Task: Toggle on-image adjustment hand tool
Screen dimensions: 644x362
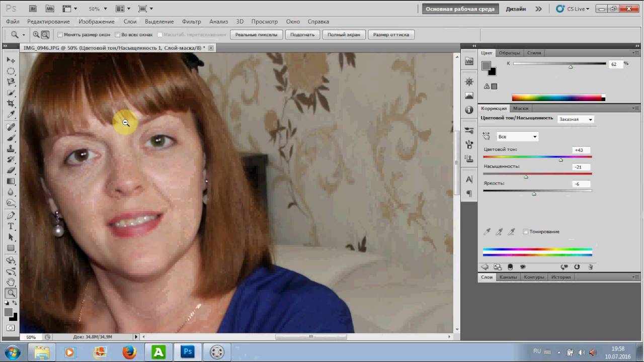Action: [487, 136]
